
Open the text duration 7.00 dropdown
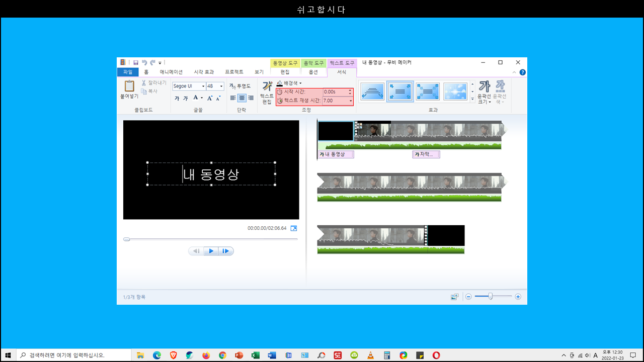tap(351, 101)
